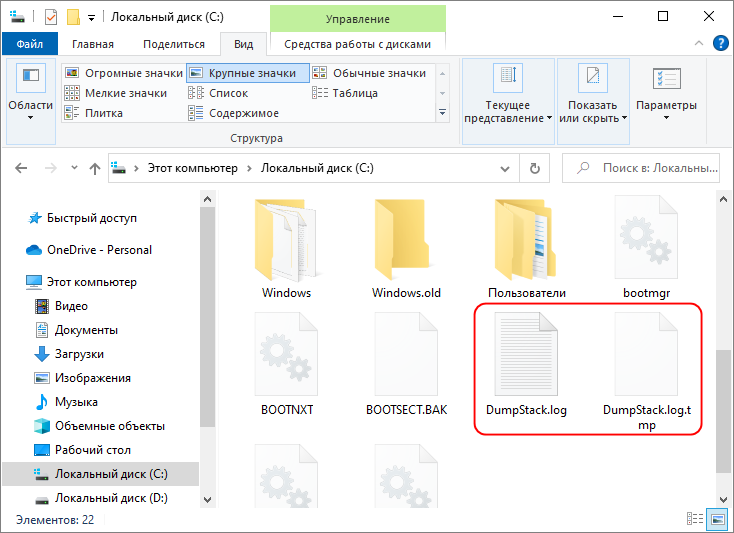Open the Файл menu tab
This screenshot has height=533, width=734.
[30, 44]
